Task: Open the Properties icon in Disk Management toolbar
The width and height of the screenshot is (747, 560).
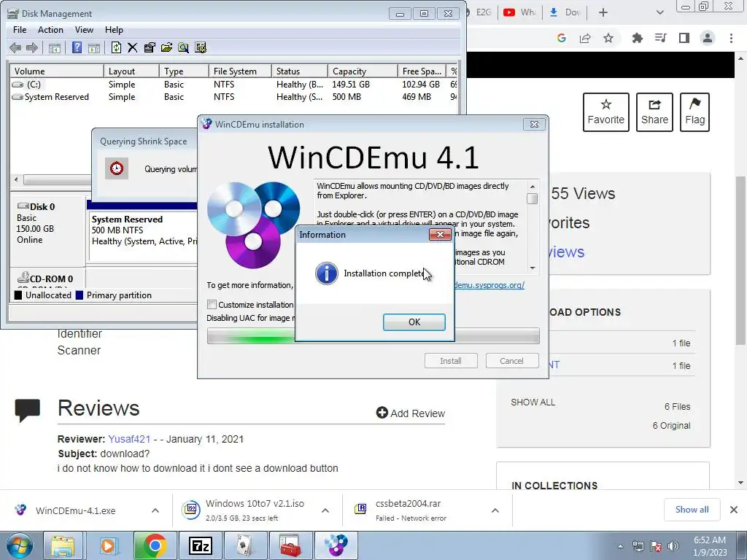Action: tap(149, 47)
